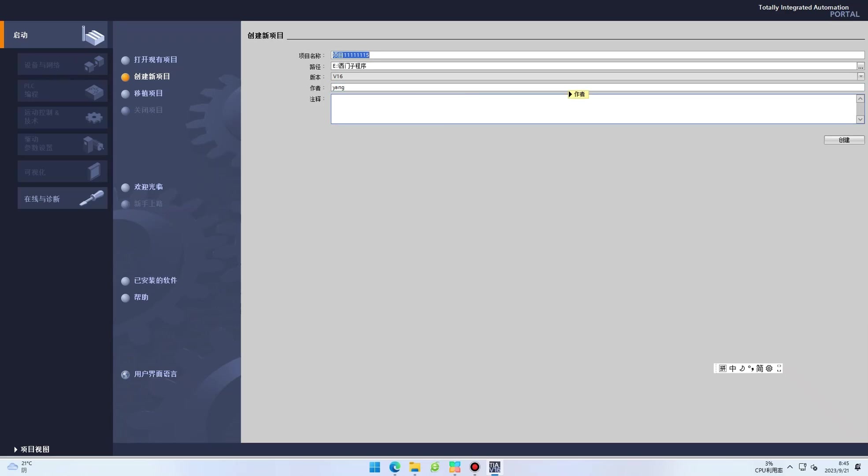The height and width of the screenshot is (476, 868).
Task: Open the clock showing 8:45
Action: point(837,467)
